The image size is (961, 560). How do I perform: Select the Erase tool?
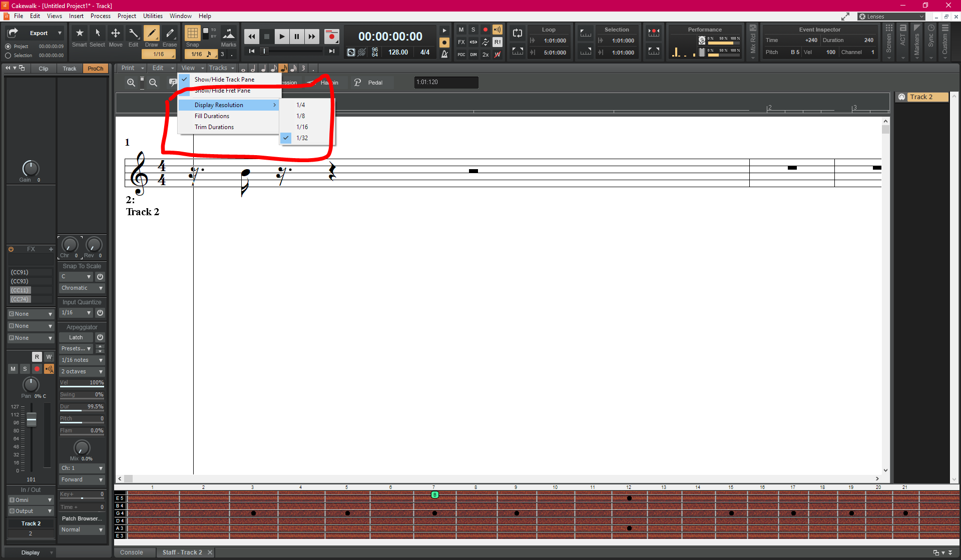(x=170, y=34)
